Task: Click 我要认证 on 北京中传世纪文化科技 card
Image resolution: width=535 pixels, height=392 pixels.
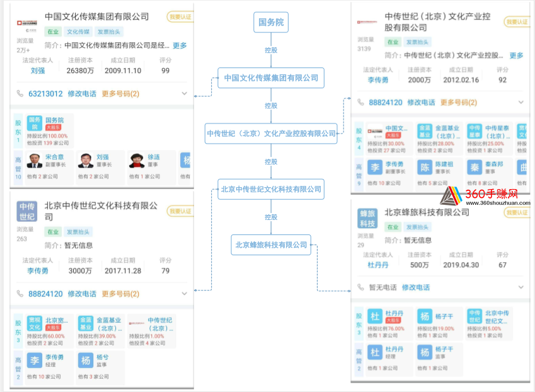Action: [180, 212]
